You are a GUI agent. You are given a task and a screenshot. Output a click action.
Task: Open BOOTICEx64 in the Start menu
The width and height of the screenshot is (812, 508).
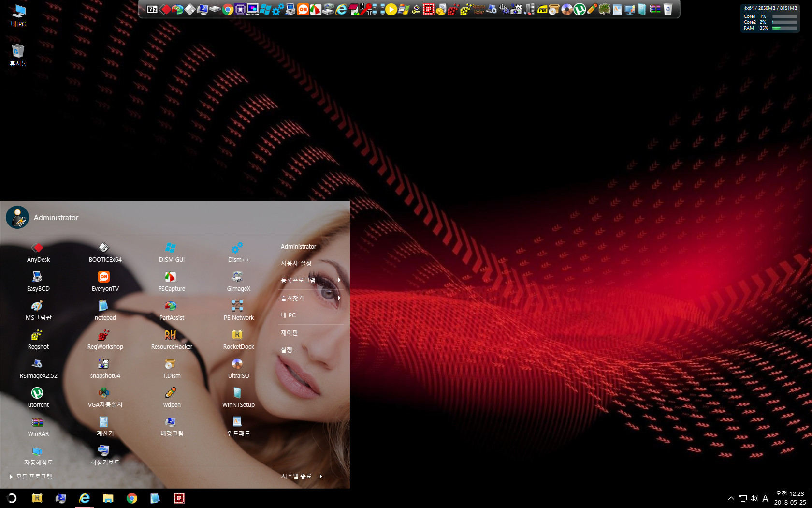(105, 253)
